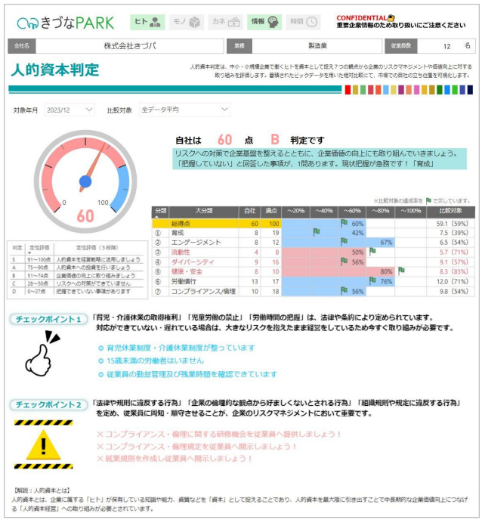Click the green flag in the コンプライアンス/倫理 row
Viewport: 485px width, 520px height.
[x=344, y=291]
